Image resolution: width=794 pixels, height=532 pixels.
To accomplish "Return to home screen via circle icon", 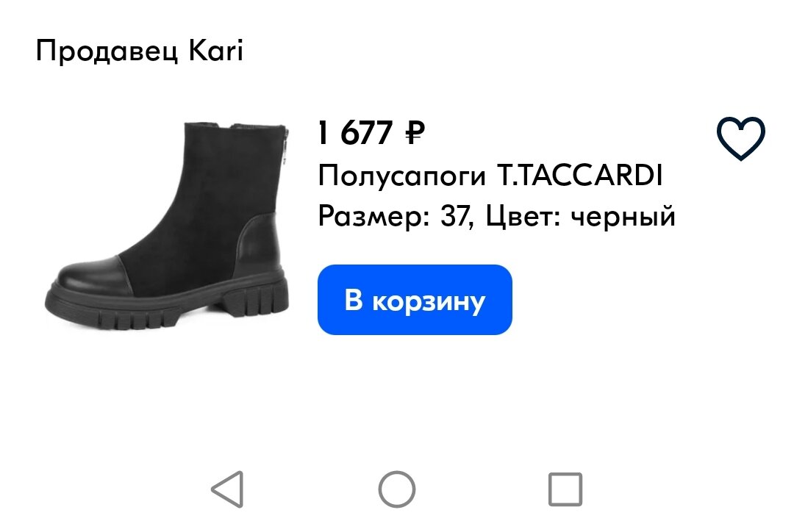I will pyautogui.click(x=397, y=489).
